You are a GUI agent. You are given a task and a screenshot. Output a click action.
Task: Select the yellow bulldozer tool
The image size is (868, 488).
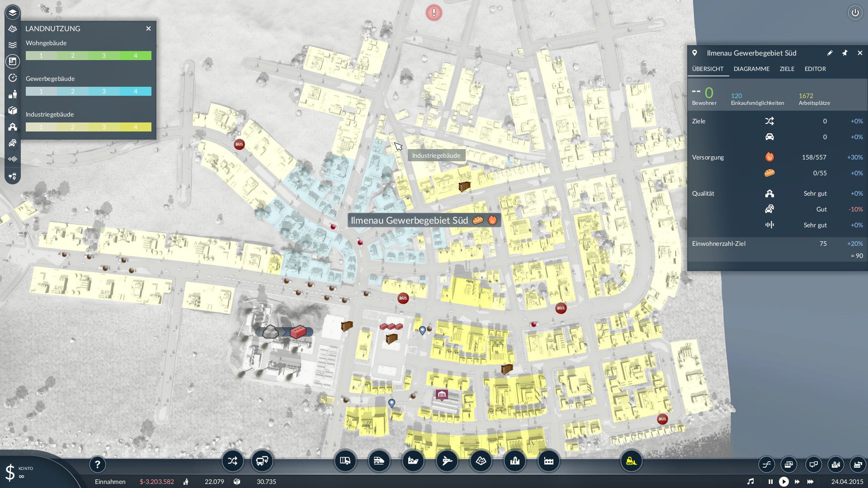(631, 461)
